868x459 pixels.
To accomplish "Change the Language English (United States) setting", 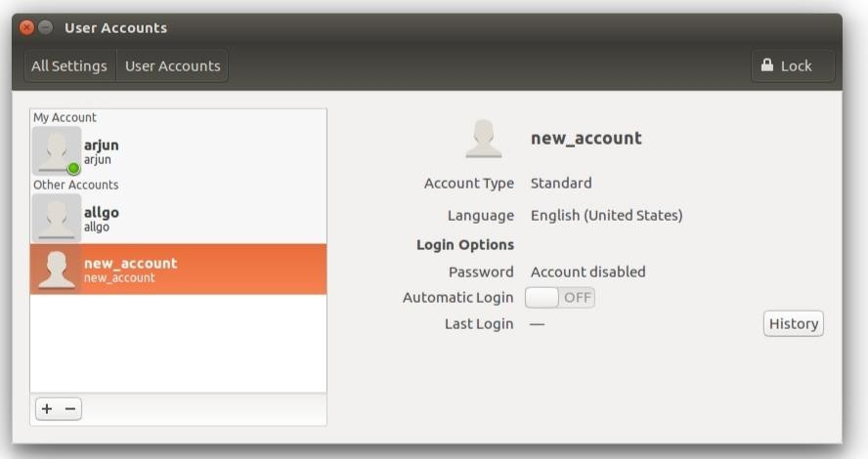I will click(x=606, y=215).
